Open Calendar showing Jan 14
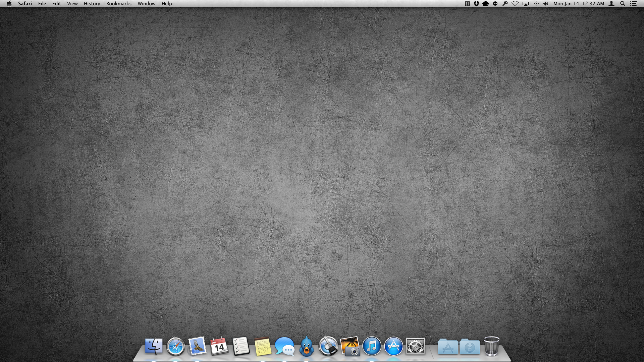The width and height of the screenshot is (644, 362). (219, 346)
